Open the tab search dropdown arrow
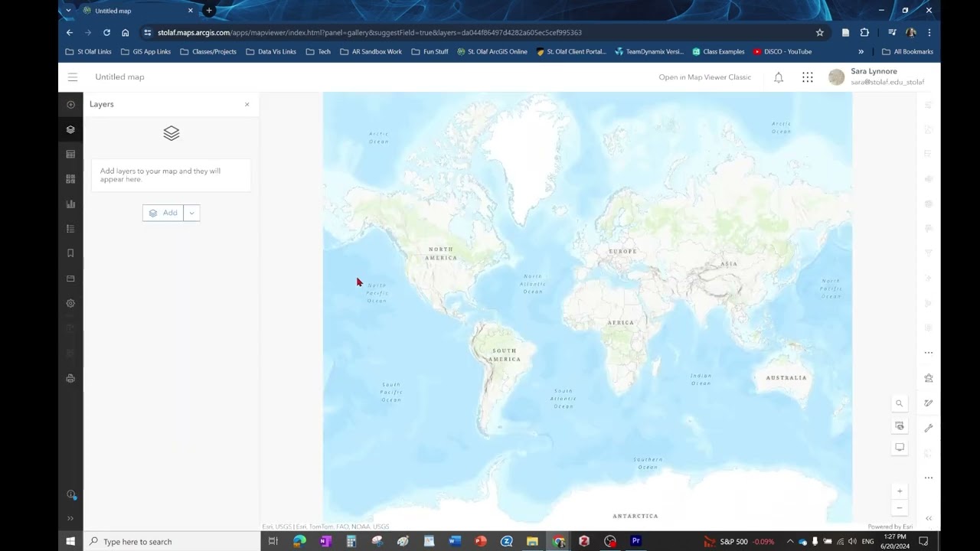Screen dimensions: 980x551 pyautogui.click(x=68, y=11)
